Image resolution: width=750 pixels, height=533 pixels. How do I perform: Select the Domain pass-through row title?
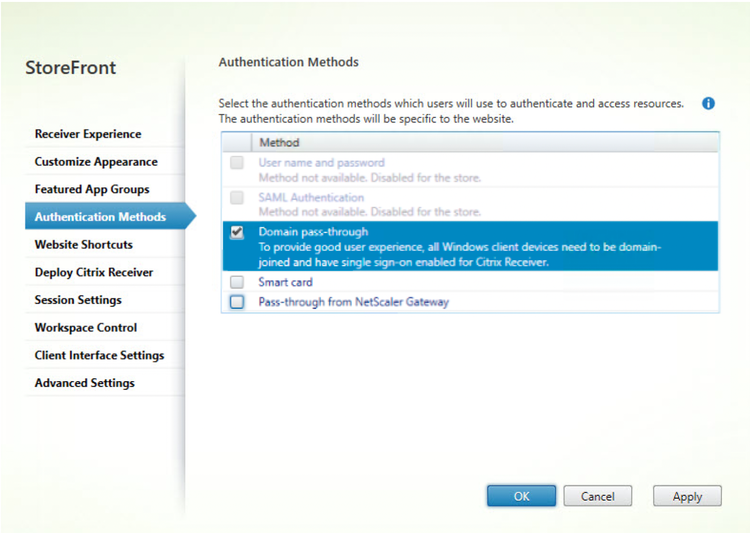(313, 232)
